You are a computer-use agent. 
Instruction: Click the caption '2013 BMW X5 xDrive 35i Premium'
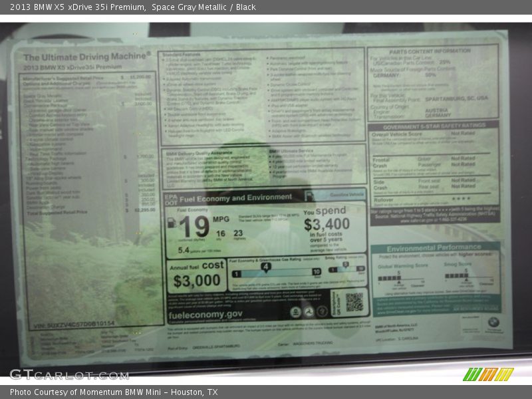(78, 7)
